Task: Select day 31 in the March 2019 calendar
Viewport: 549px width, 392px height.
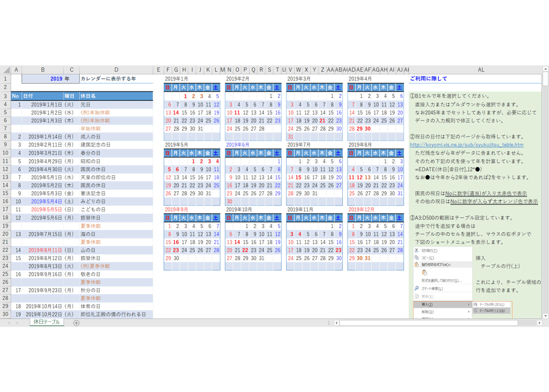Action: [291, 137]
